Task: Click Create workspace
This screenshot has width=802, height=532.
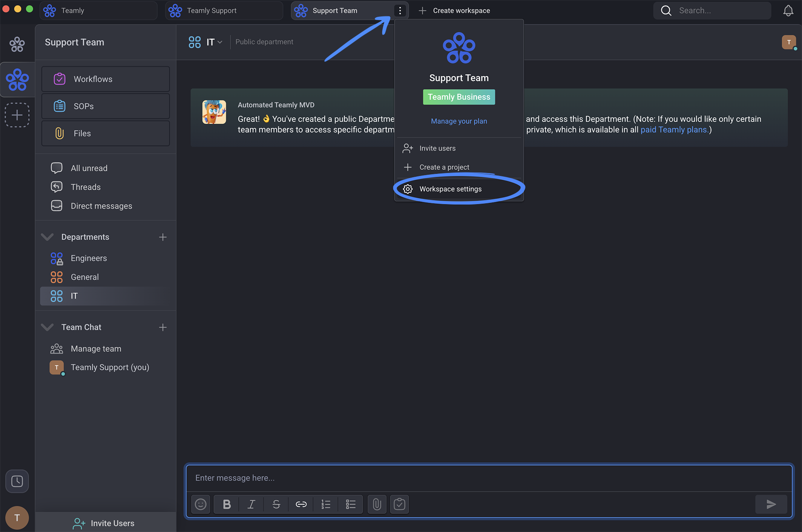Action: (x=455, y=11)
